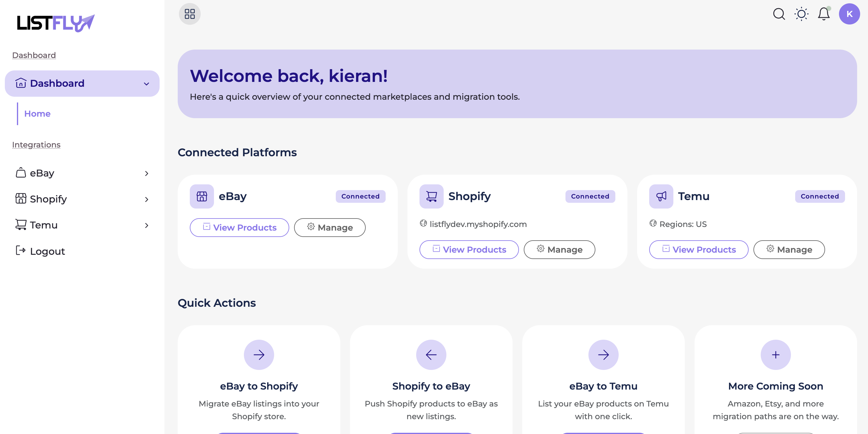This screenshot has width=868, height=434.
Task: Click the Logout icon in the sidebar
Action: coord(21,251)
